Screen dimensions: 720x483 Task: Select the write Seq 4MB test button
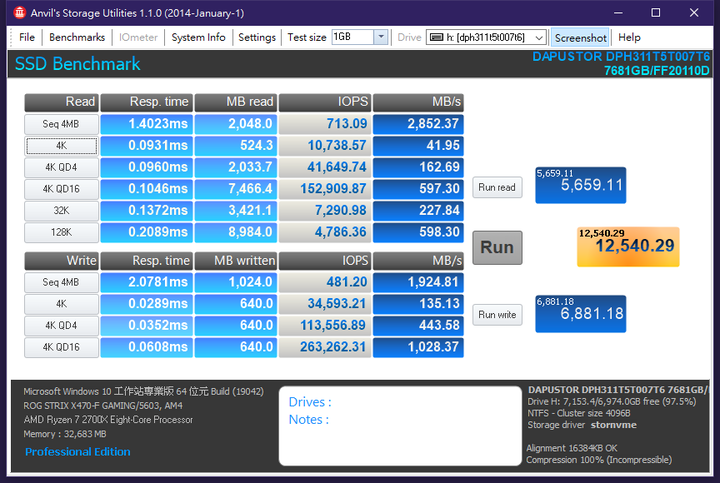(61, 282)
